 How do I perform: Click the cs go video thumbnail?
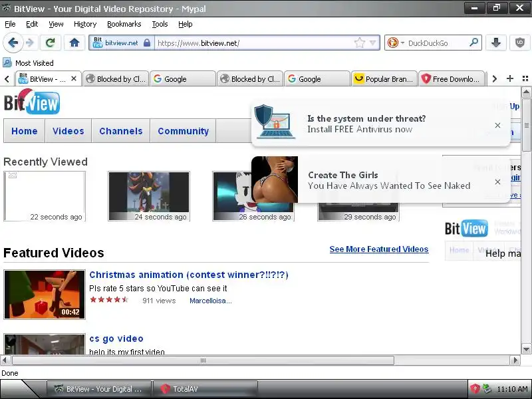(45, 344)
